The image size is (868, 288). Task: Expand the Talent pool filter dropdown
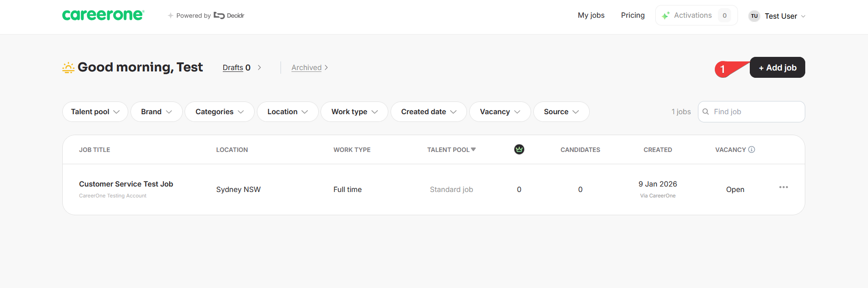[x=95, y=111]
